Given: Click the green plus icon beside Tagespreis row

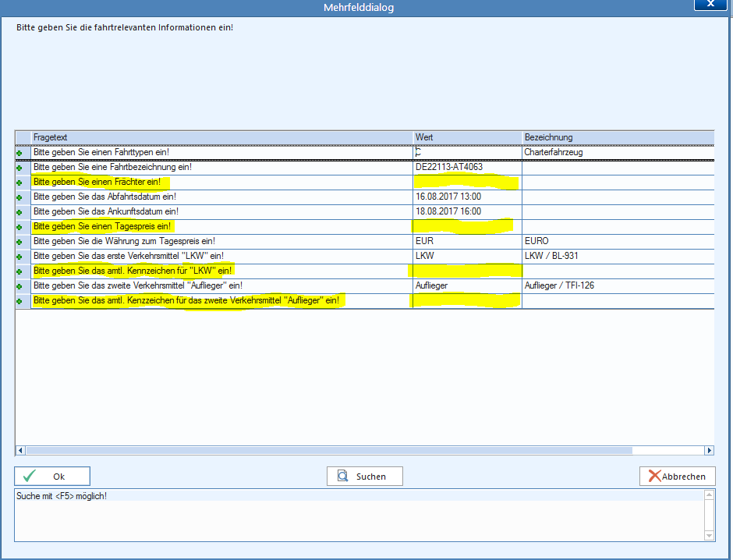Looking at the screenshot, I should pos(19,228).
